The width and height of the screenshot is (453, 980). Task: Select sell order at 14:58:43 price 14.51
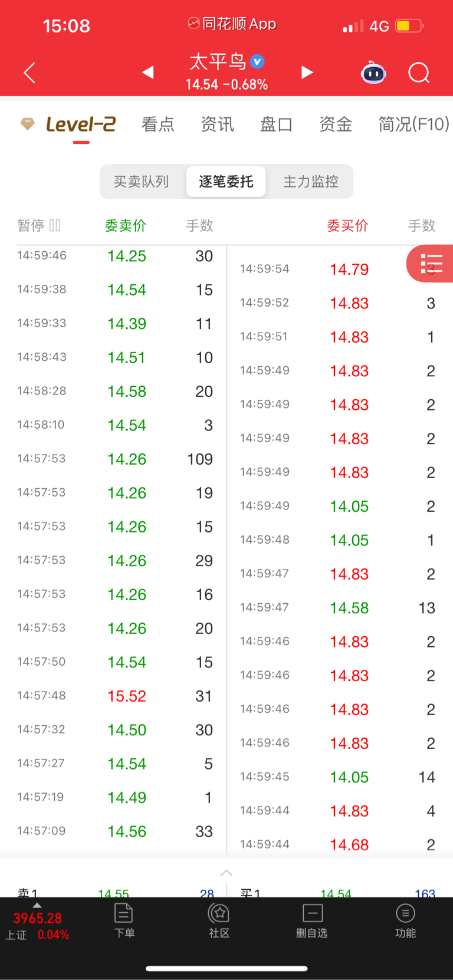click(115, 357)
